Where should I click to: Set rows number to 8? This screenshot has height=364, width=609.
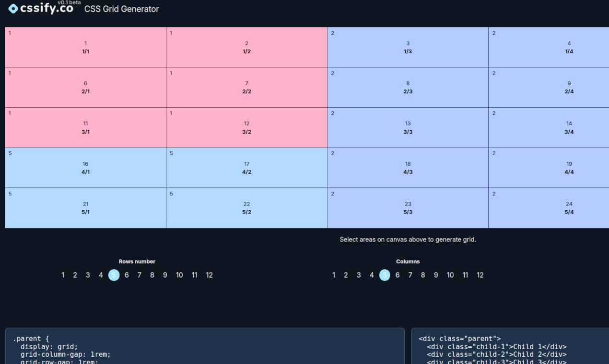click(x=152, y=275)
